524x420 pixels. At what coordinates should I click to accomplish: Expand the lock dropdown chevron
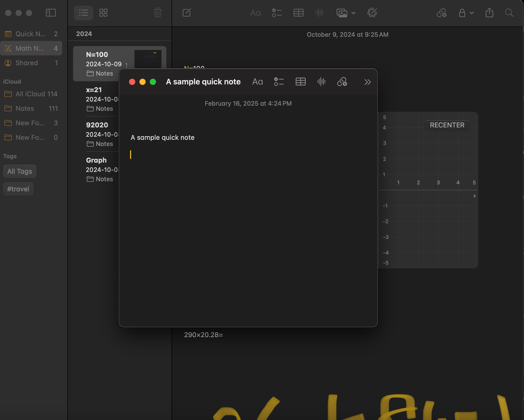click(x=472, y=13)
